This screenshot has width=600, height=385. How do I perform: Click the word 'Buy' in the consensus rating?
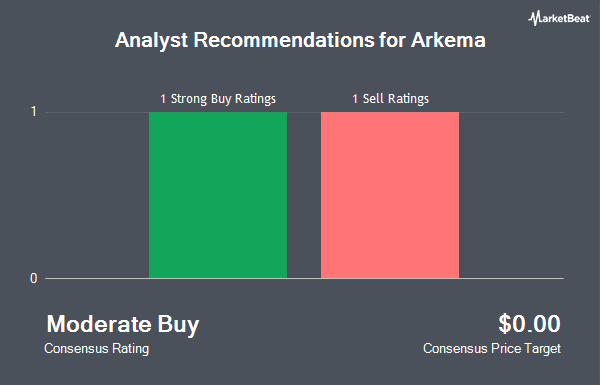click(x=178, y=325)
